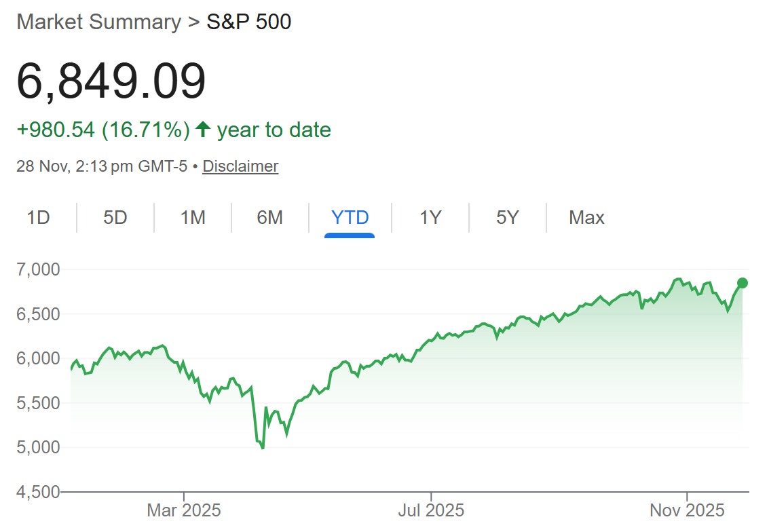Switch to the 6M range tab
The height and width of the screenshot is (532, 769).
click(269, 218)
